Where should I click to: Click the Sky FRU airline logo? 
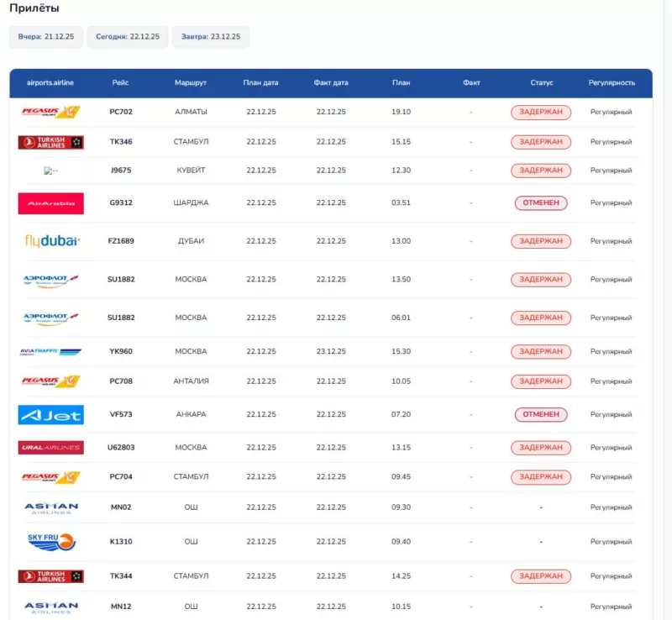tap(50, 542)
